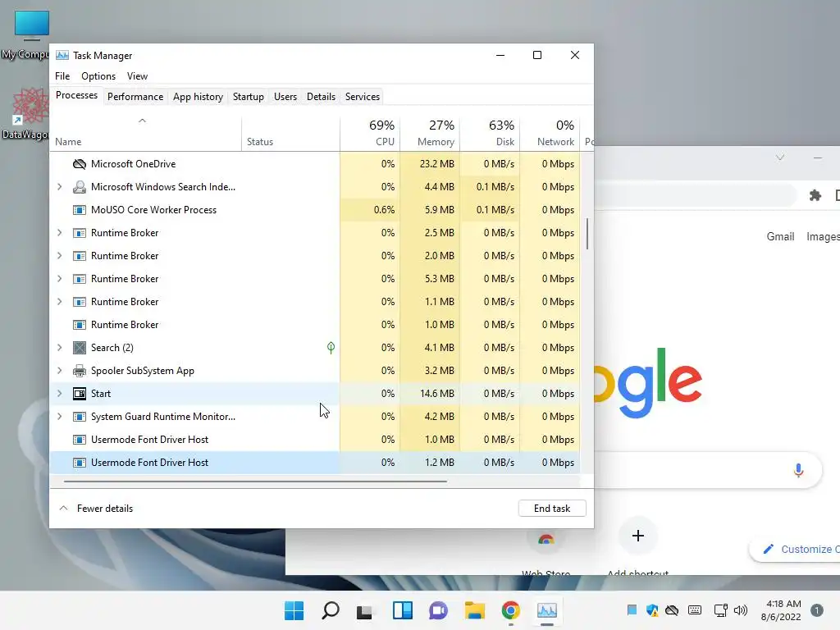Viewport: 840px width, 630px height.
Task: Select the DataWagon desktop shortcut
Action: coord(30,113)
